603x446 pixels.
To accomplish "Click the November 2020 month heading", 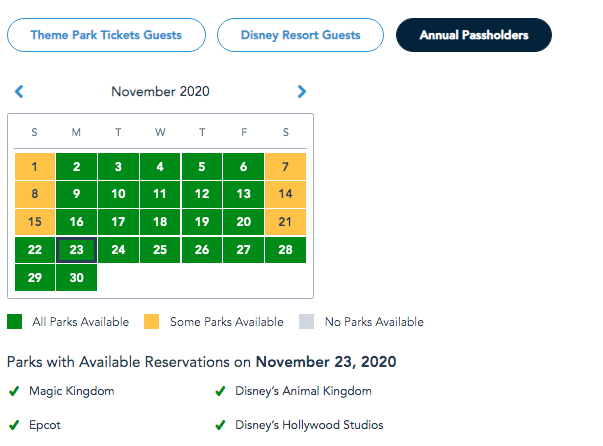I will click(x=160, y=92).
